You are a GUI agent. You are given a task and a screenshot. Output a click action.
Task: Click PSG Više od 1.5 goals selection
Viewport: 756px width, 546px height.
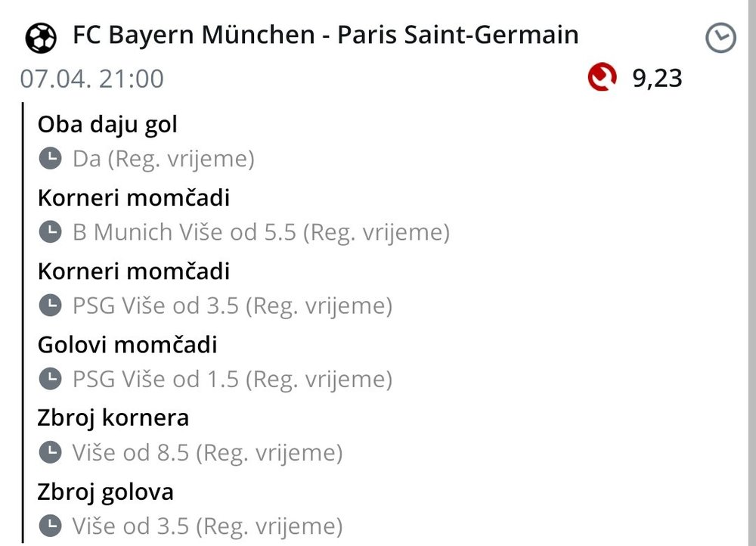pos(232,379)
